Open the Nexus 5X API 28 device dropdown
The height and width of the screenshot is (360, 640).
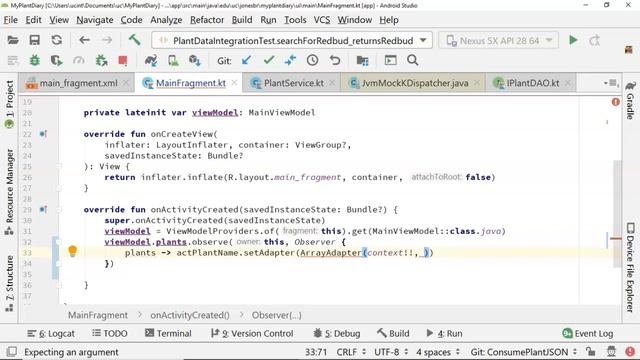point(498,40)
